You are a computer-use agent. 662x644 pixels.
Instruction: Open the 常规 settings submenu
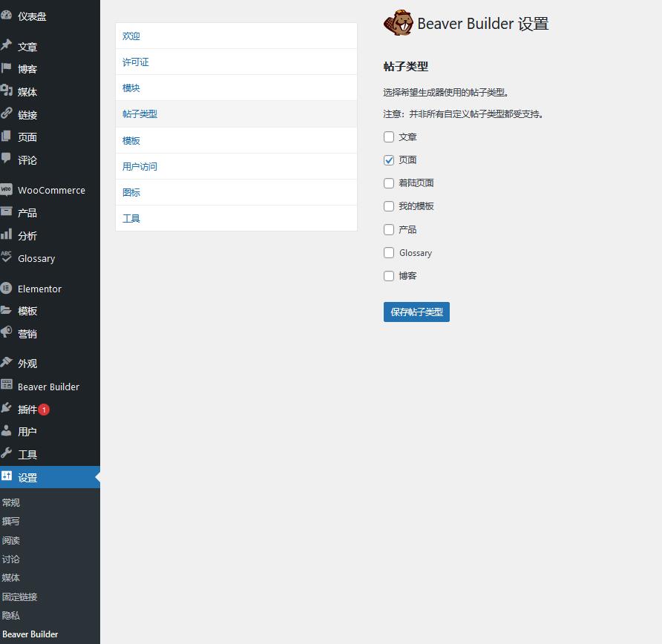click(10, 502)
